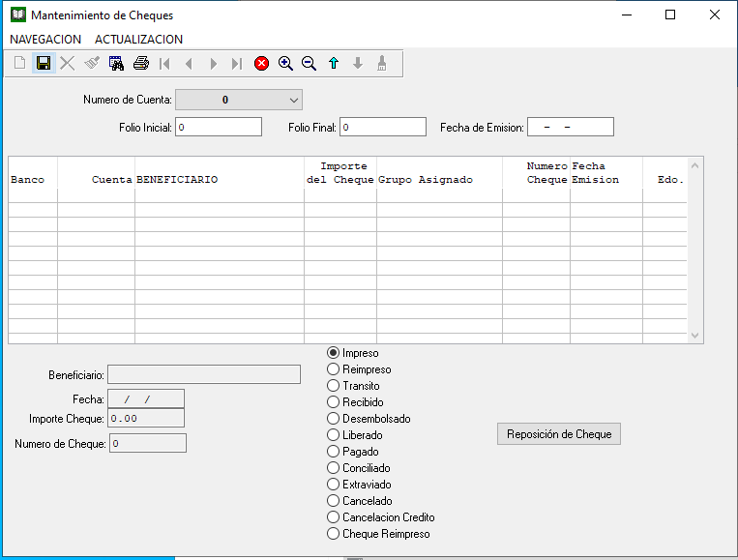Image resolution: width=738 pixels, height=560 pixels.
Task: Open the NAVEGACION menu
Action: point(45,40)
